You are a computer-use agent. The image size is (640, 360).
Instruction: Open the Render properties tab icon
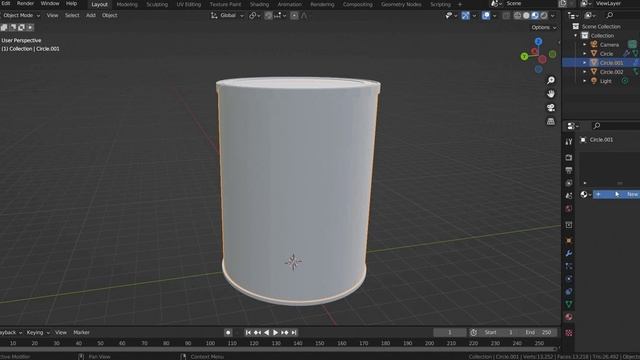[x=569, y=158]
